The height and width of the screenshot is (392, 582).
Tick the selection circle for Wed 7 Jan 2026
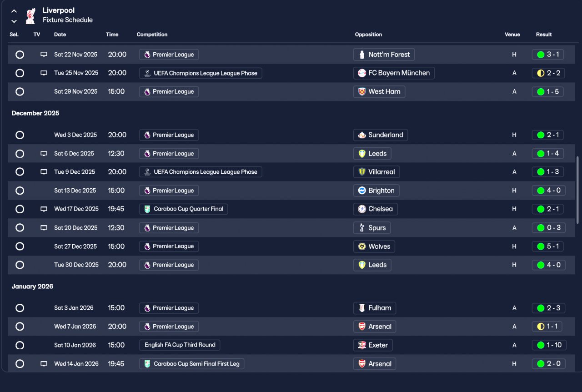tap(20, 327)
